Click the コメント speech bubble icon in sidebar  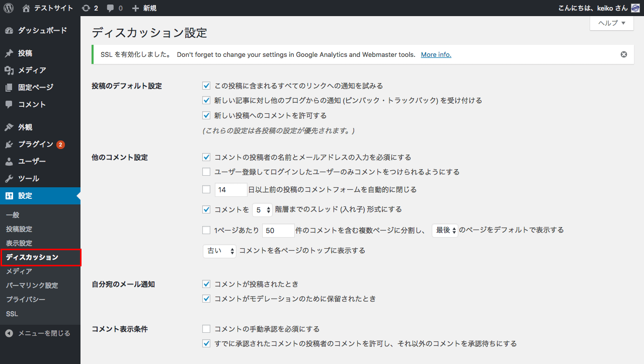click(x=9, y=105)
